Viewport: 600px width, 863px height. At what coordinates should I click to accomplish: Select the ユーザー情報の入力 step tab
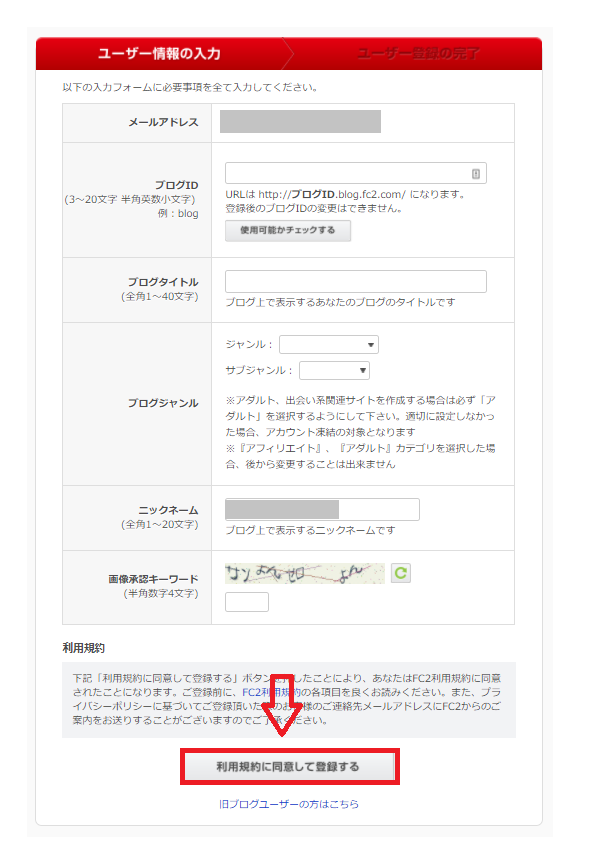coord(160,53)
